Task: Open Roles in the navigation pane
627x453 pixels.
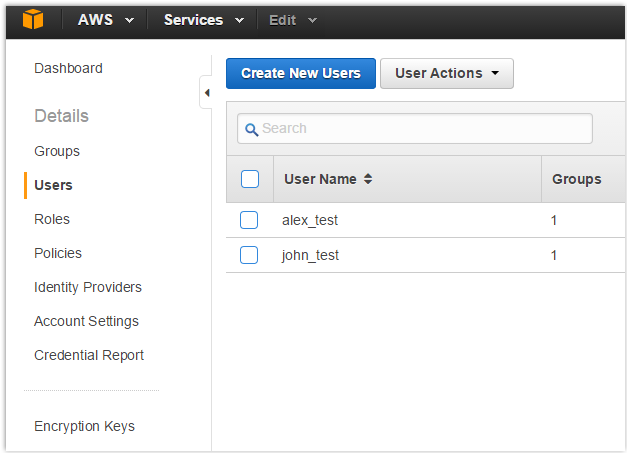Action: coord(52,219)
